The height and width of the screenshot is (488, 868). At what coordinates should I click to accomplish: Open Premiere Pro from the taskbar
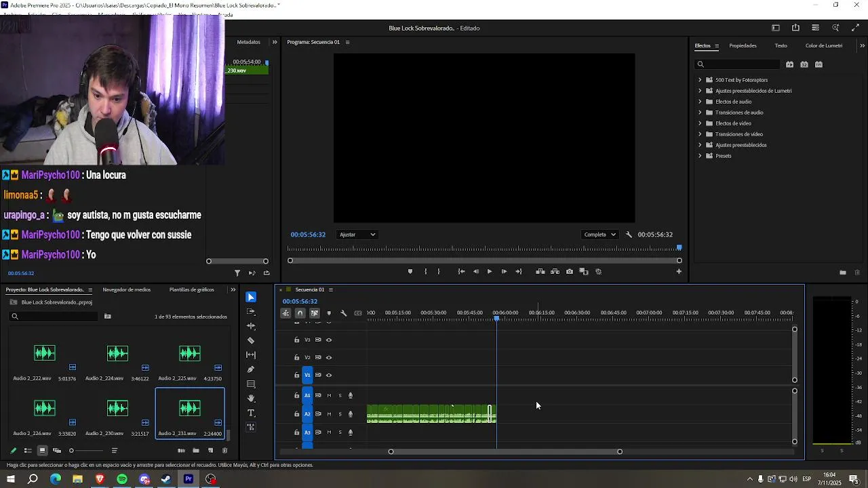pos(189,479)
